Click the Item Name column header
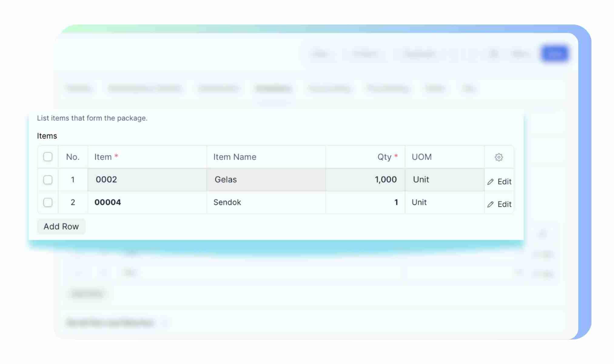The width and height of the screenshot is (614, 364). click(235, 157)
